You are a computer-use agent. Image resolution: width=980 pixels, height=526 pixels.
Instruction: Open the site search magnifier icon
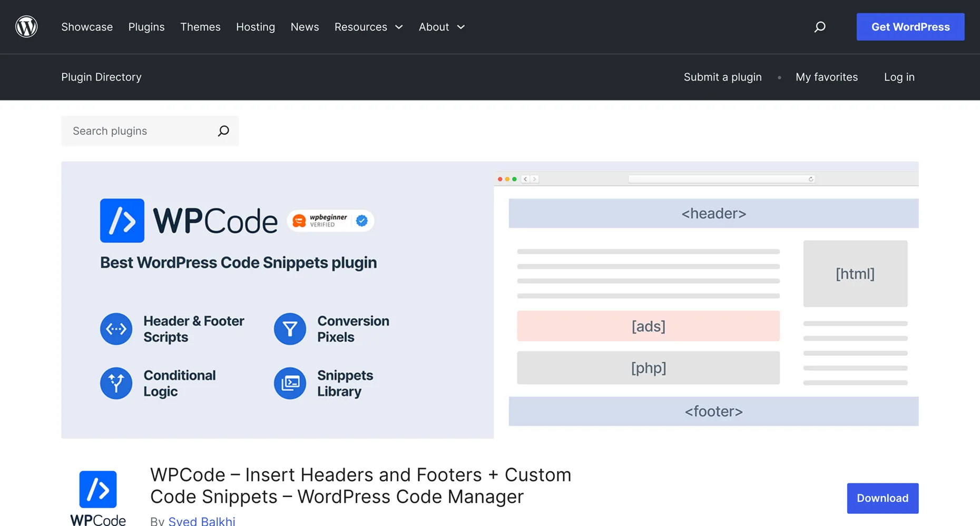click(820, 27)
